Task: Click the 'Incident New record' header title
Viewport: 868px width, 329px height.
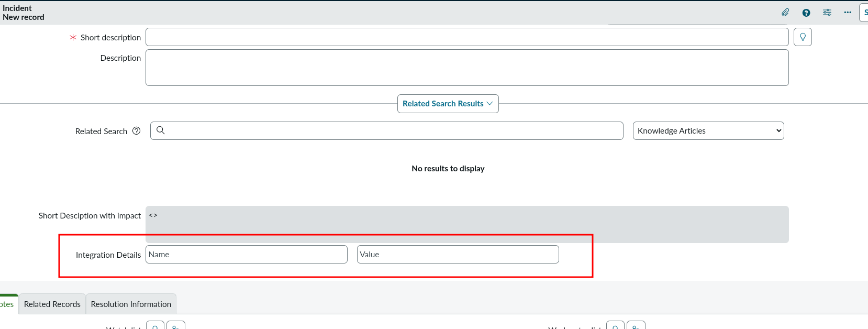Action: (x=24, y=13)
